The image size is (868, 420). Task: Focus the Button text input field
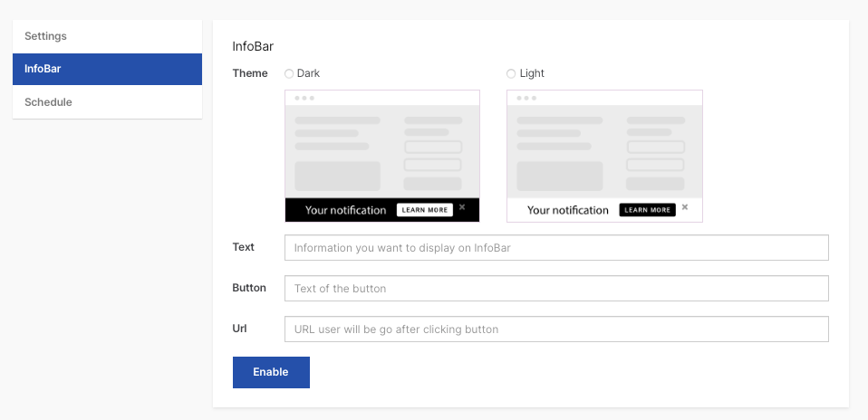click(x=556, y=289)
